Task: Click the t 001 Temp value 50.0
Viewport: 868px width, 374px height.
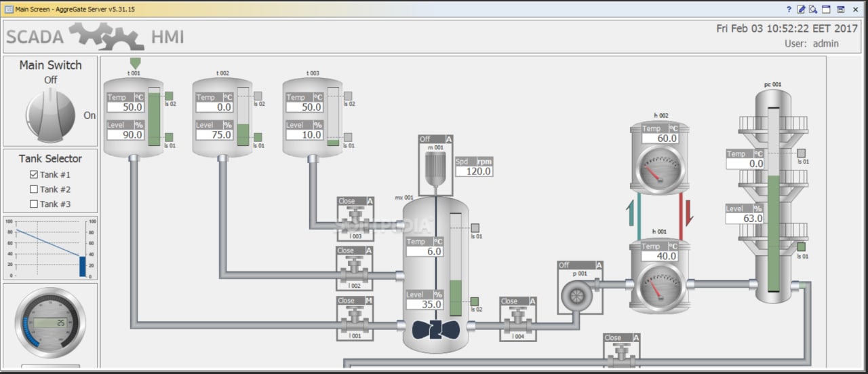Action: coord(125,107)
